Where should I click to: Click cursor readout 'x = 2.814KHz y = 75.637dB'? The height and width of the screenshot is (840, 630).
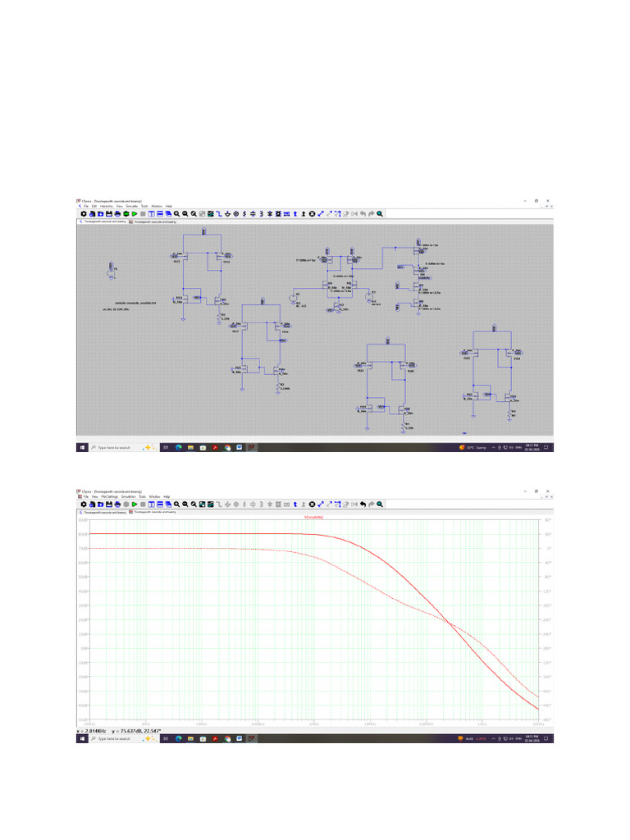(x=119, y=731)
